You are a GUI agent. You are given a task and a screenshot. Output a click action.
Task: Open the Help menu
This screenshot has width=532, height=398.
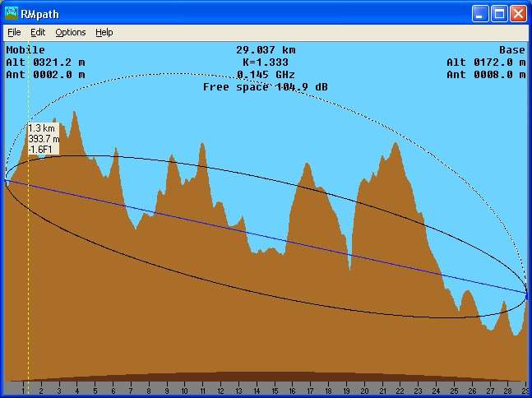point(104,32)
